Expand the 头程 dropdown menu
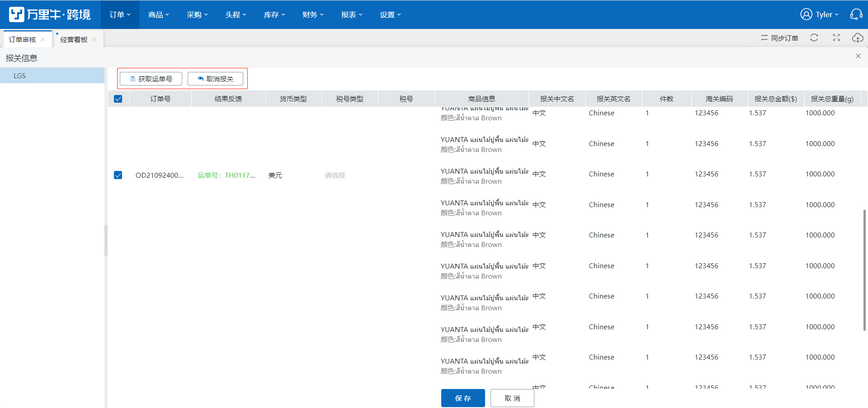868x408 pixels. coord(236,14)
